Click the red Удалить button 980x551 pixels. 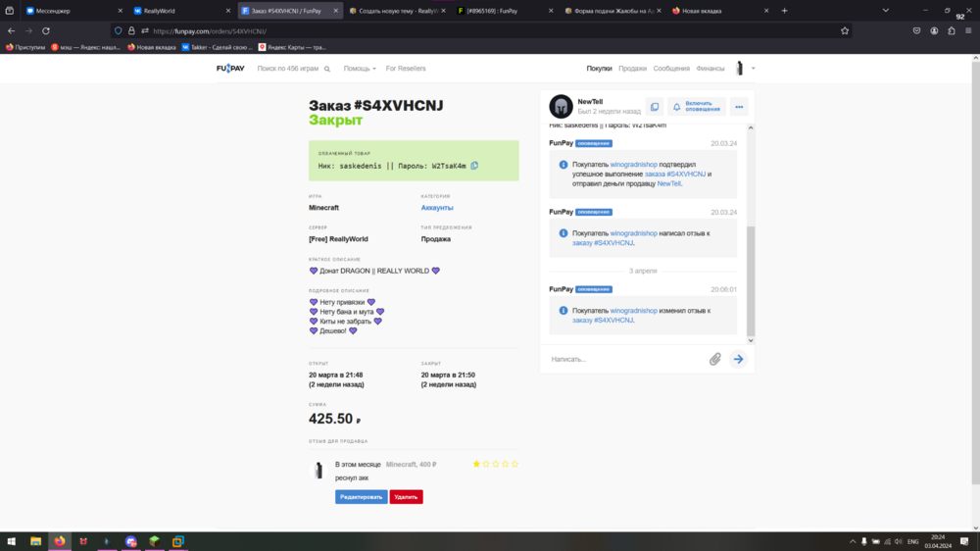coord(407,497)
